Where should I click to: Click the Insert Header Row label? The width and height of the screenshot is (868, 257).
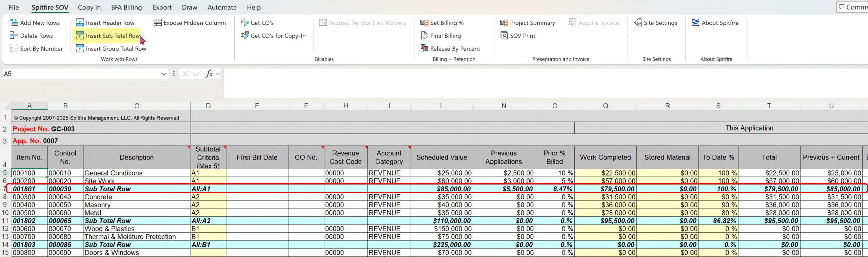[110, 23]
